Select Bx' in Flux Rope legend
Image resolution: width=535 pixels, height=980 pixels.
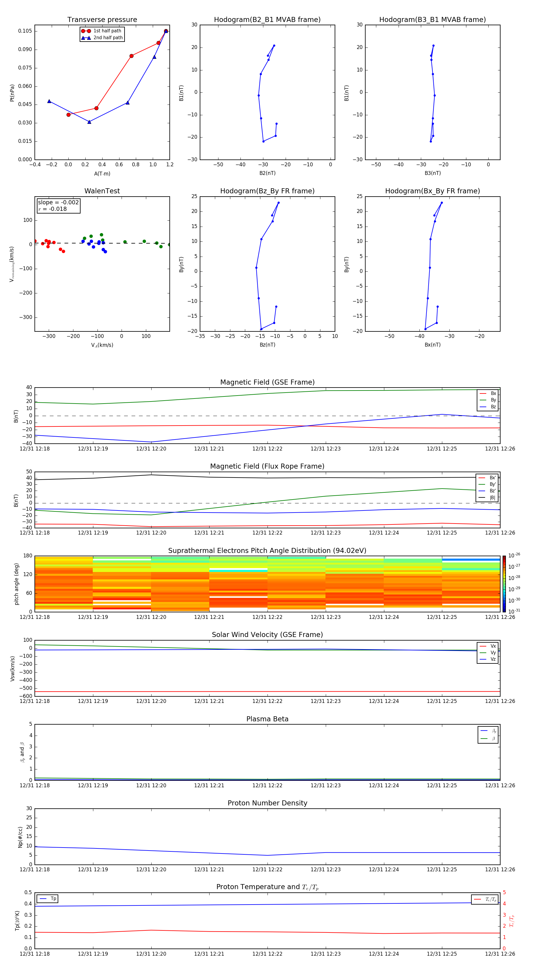point(487,478)
